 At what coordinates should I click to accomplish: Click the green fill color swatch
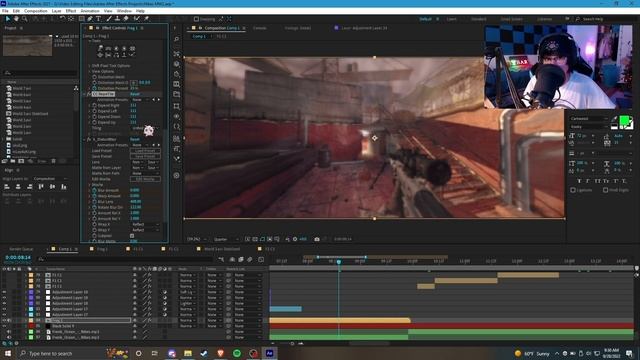click(x=624, y=120)
